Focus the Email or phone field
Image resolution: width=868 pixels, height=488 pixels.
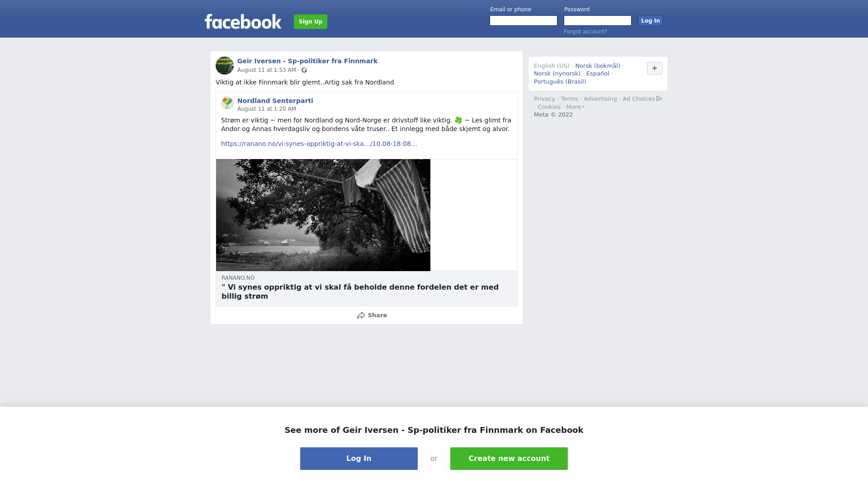pos(524,21)
